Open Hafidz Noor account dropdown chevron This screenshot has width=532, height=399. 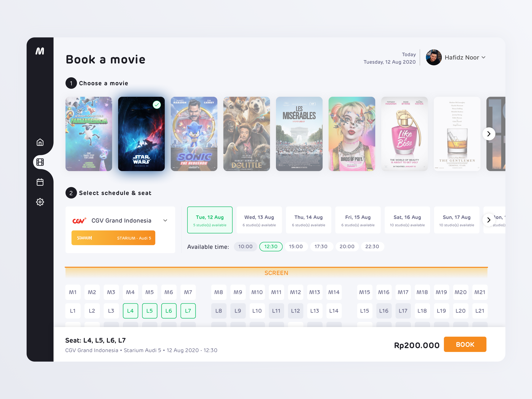pos(484,58)
